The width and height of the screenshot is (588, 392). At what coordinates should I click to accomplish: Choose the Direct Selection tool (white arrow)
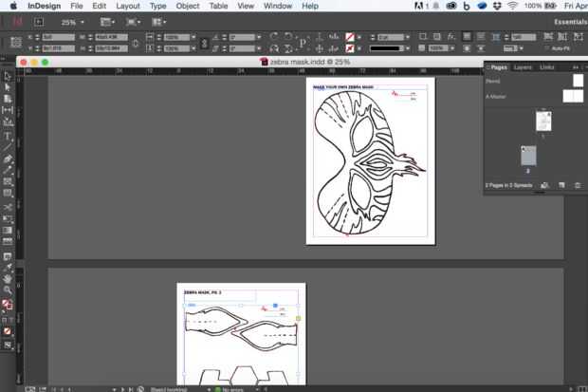coord(8,87)
